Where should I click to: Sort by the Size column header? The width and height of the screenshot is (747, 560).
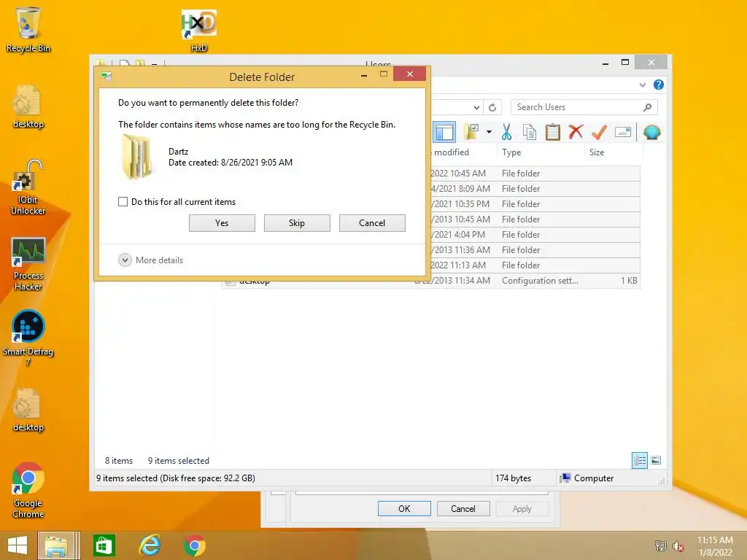[x=614, y=152]
